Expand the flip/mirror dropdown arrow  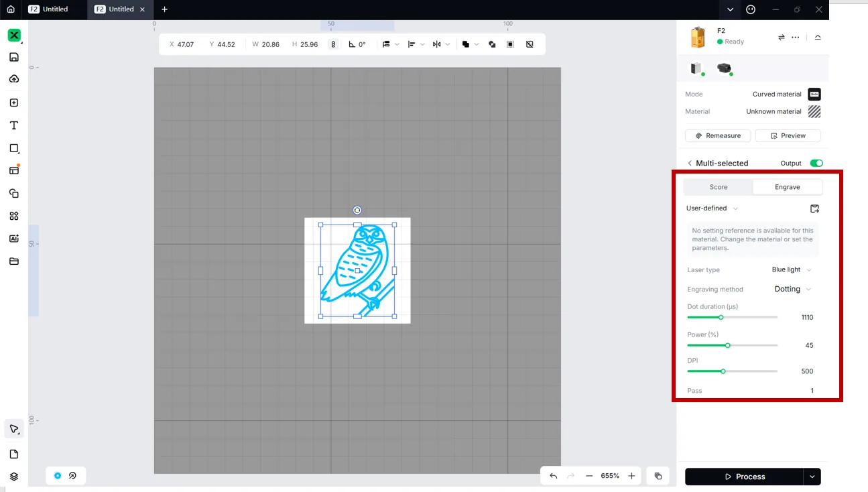coord(448,44)
